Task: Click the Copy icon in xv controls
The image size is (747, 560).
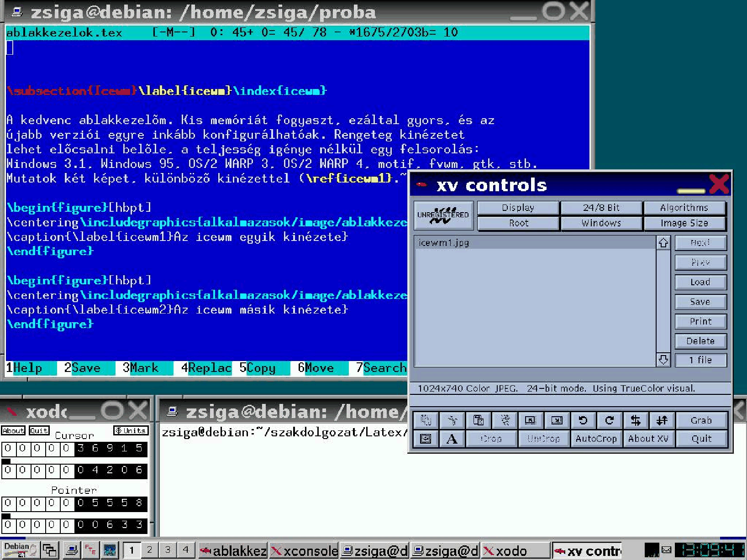Action: tap(426, 420)
